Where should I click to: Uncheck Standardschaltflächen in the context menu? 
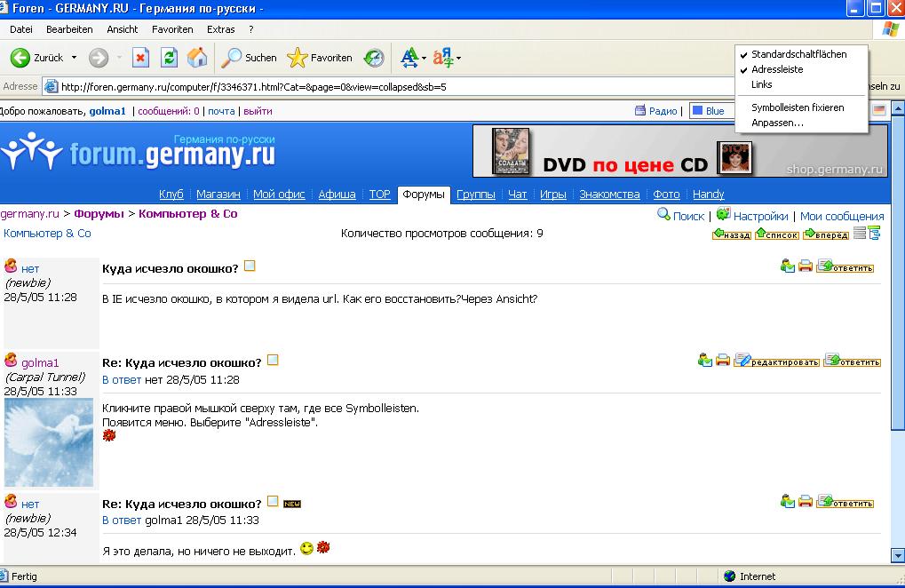[798, 54]
